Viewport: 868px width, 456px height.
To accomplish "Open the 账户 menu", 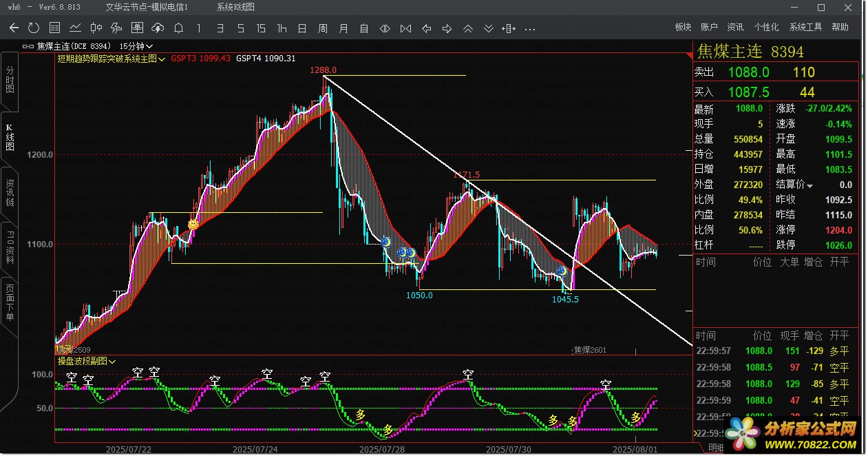I will click(x=709, y=28).
